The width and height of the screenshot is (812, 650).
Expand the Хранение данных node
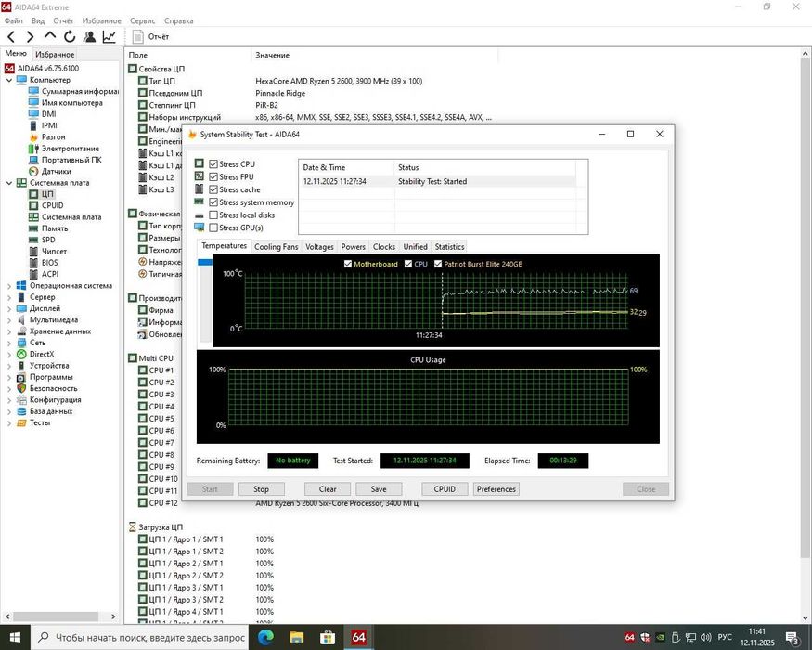click(x=8, y=331)
